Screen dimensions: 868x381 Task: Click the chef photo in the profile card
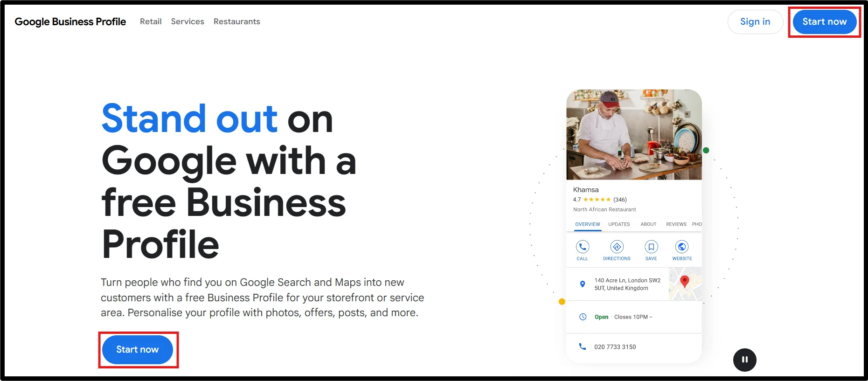634,135
